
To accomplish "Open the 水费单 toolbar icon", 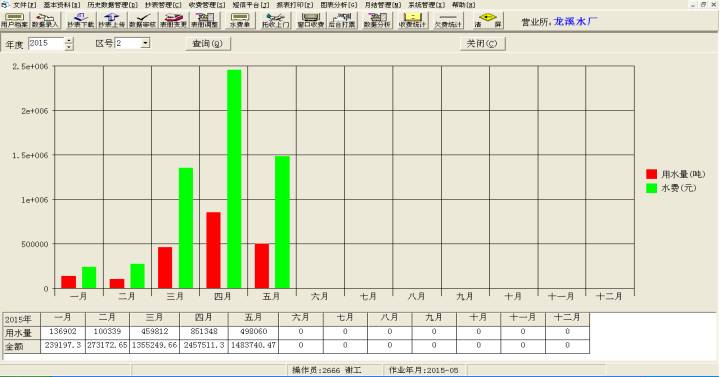I will (x=240, y=21).
